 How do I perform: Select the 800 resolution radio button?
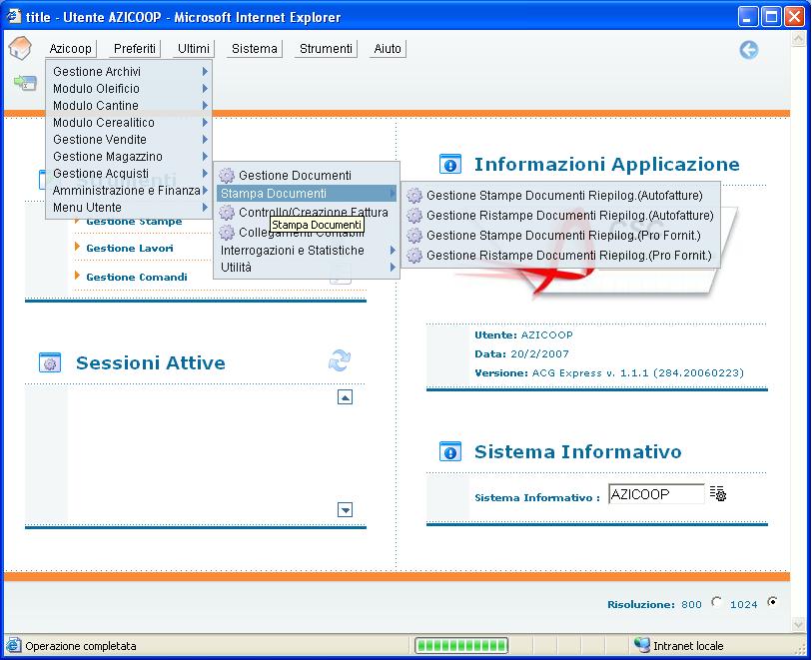(716, 602)
